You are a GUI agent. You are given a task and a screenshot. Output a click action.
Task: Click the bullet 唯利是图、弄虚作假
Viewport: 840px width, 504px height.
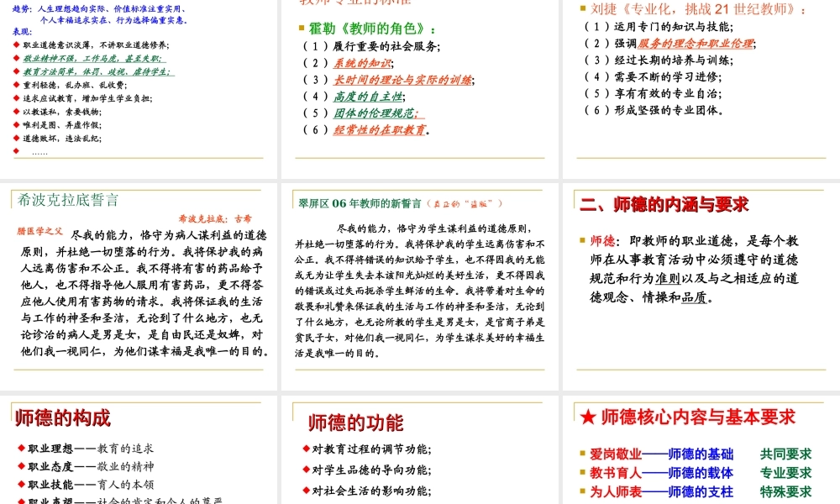[x=62, y=125]
